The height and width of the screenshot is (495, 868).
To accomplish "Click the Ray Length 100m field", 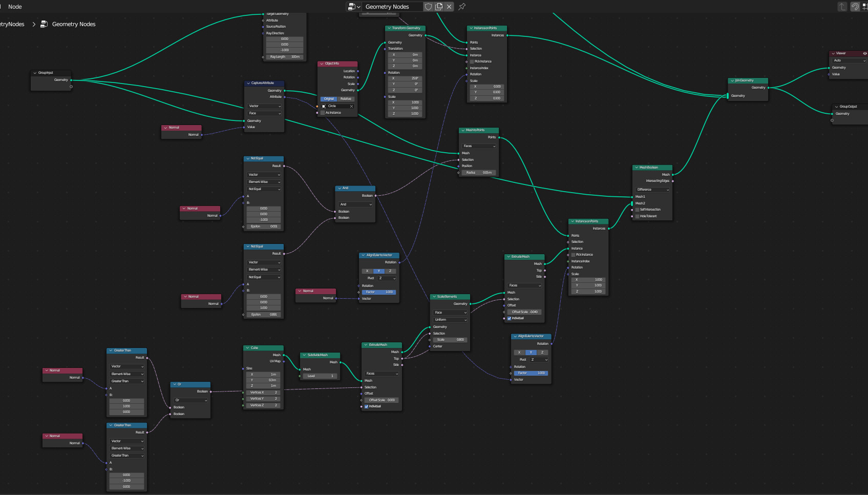I will [284, 57].
